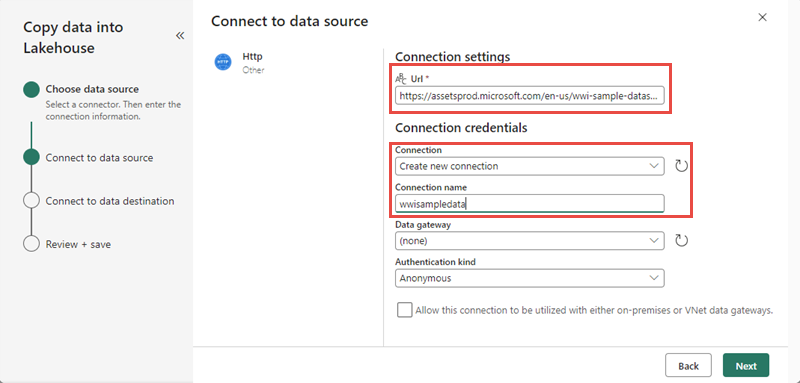Click the Authentication kind label
This screenshot has height=383, width=800.
coord(435,262)
